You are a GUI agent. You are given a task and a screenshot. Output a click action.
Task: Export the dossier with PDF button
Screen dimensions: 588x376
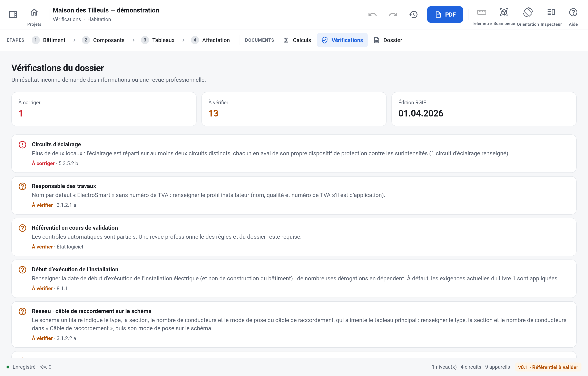pyautogui.click(x=445, y=15)
